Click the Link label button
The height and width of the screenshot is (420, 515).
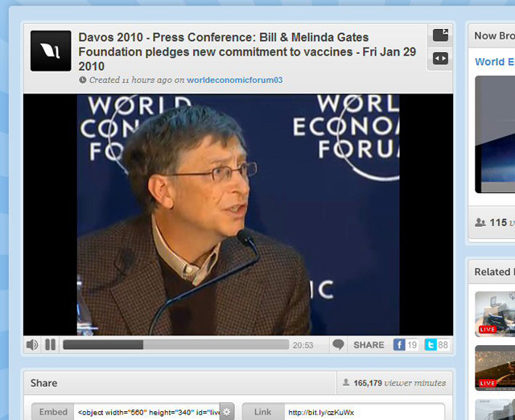pyautogui.click(x=263, y=412)
